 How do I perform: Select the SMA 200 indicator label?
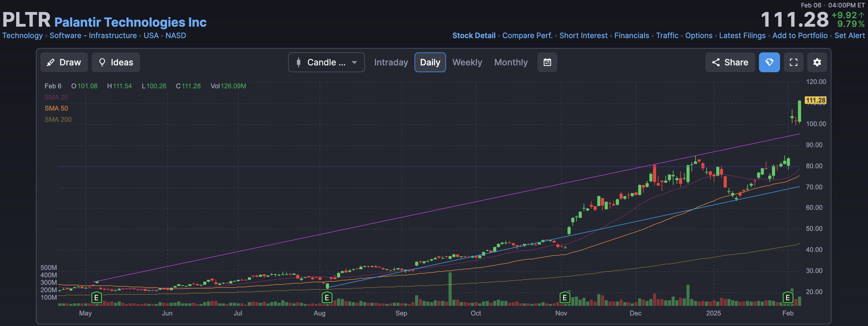click(x=58, y=119)
